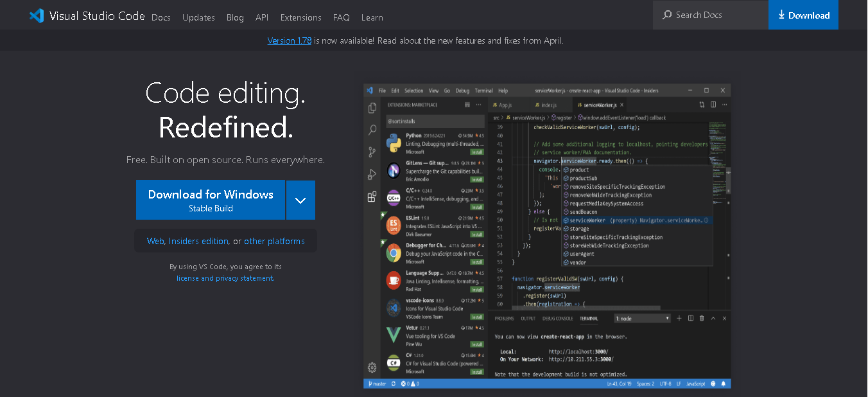Open the Run and Debug icon in the activity bar
The image size is (868, 397).
coord(372,174)
